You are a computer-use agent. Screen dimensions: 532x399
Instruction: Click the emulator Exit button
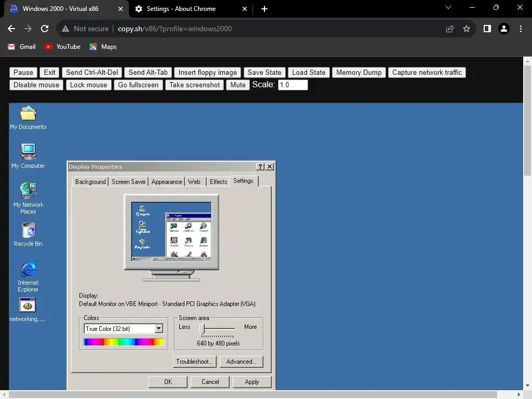49,73
